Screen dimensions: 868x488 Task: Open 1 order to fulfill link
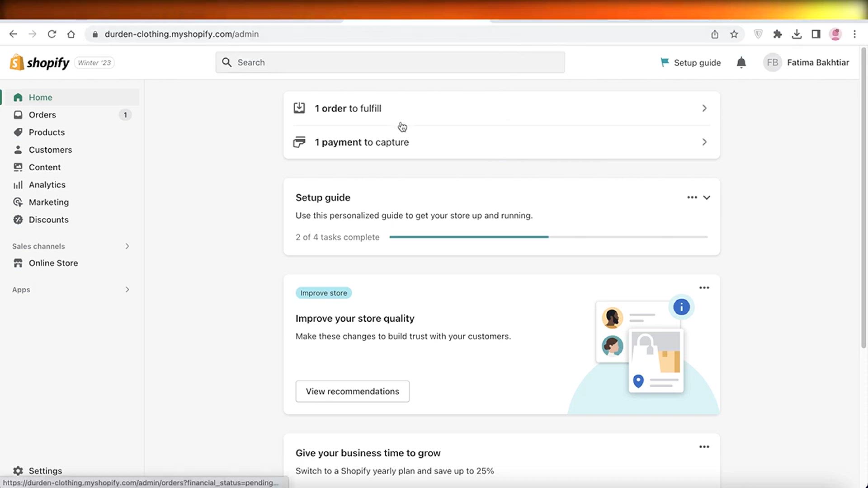point(502,108)
